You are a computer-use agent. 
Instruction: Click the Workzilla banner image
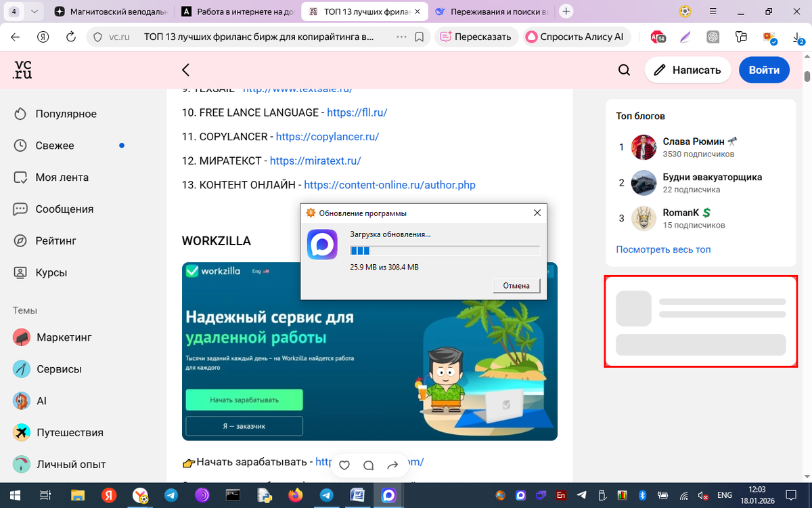point(369,352)
